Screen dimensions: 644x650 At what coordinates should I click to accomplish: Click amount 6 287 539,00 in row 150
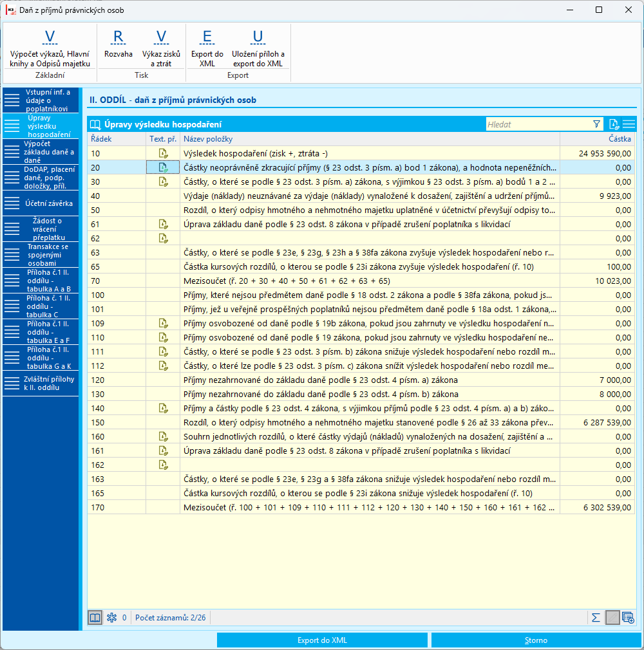pos(607,422)
